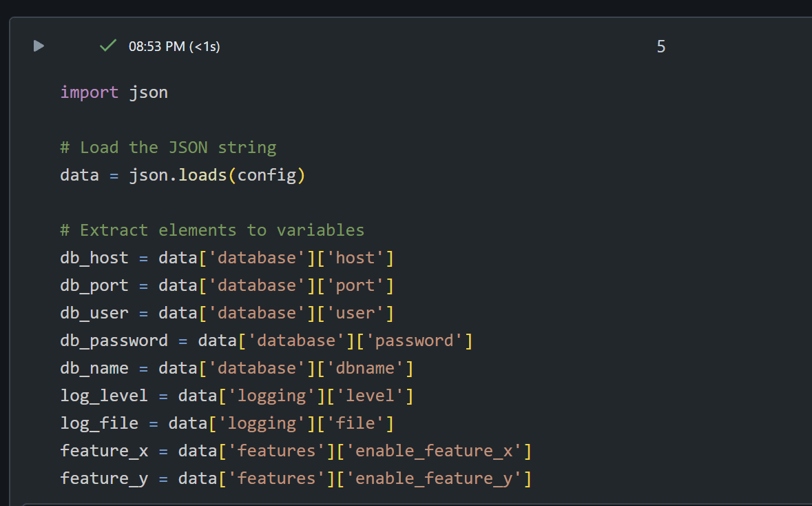Click the green success checkmark icon
This screenshot has height=506, width=812.
[x=107, y=46]
